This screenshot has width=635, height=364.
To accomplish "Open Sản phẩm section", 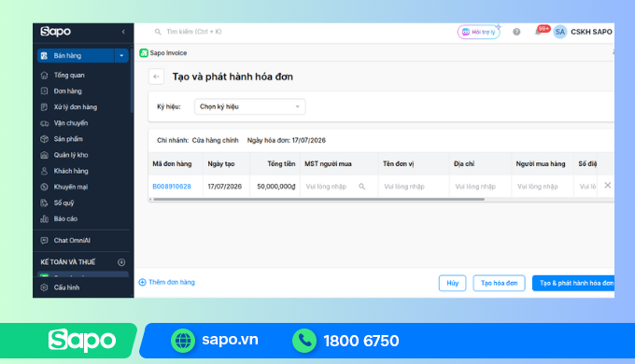I will pyautogui.click(x=68, y=139).
